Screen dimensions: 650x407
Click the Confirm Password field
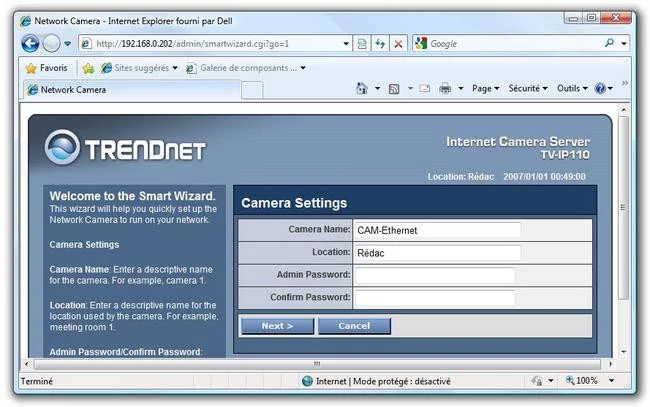click(435, 298)
